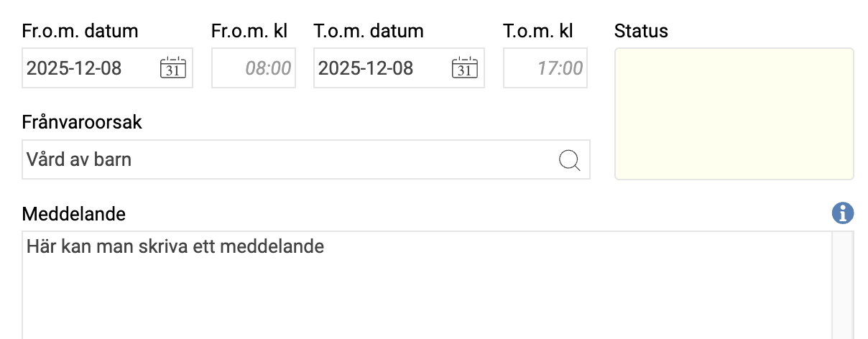Click the "T.o.m. datum" label

[369, 32]
